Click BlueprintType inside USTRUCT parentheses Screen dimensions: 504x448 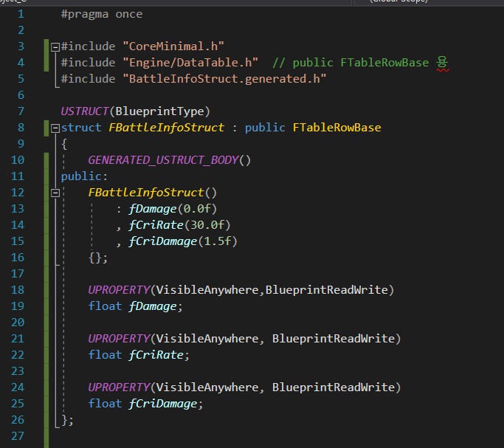pos(159,112)
